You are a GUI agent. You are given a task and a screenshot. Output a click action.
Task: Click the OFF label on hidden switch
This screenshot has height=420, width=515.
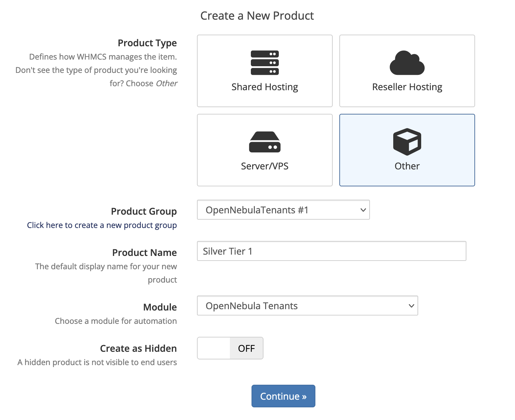click(x=246, y=348)
